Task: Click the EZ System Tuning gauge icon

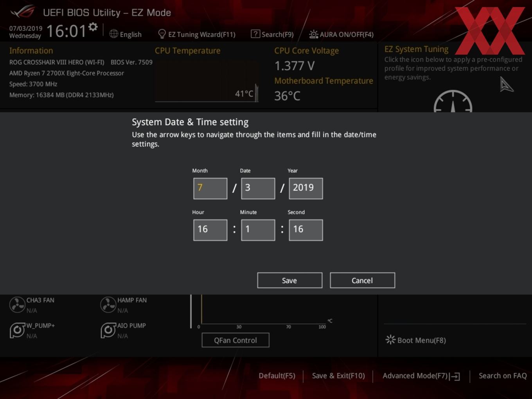Action: click(453, 101)
